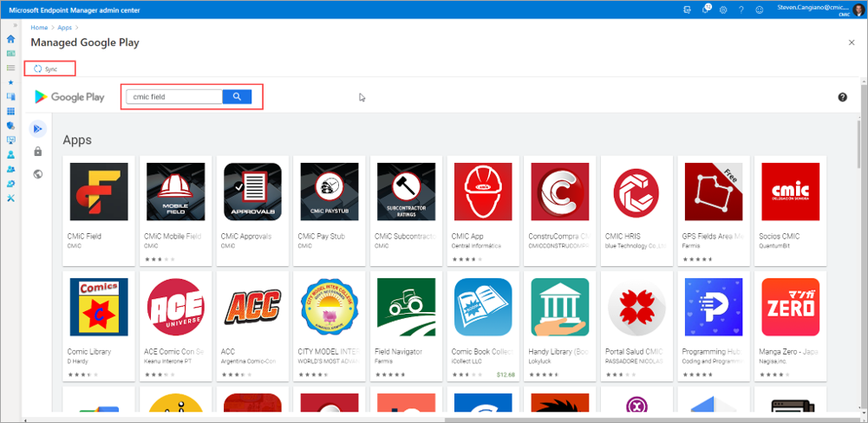Open the Field Navigator app card
868x423 pixels.
[x=407, y=326]
